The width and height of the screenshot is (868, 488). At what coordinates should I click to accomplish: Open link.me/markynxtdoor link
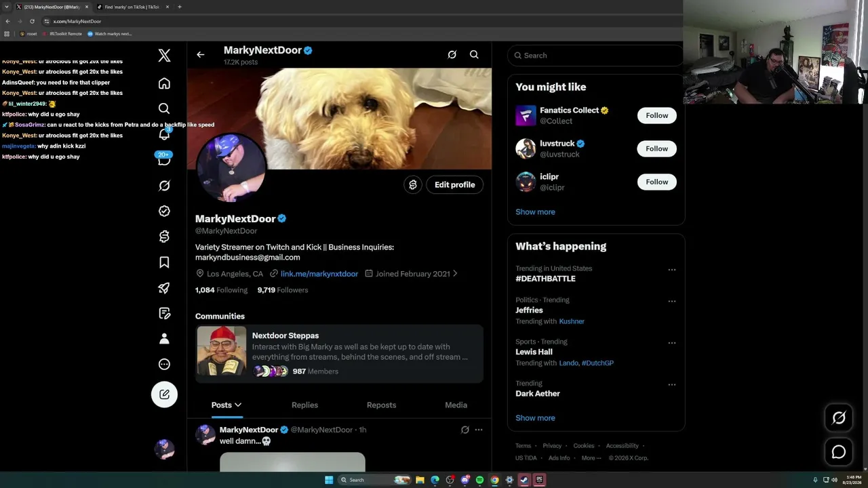[x=319, y=274]
